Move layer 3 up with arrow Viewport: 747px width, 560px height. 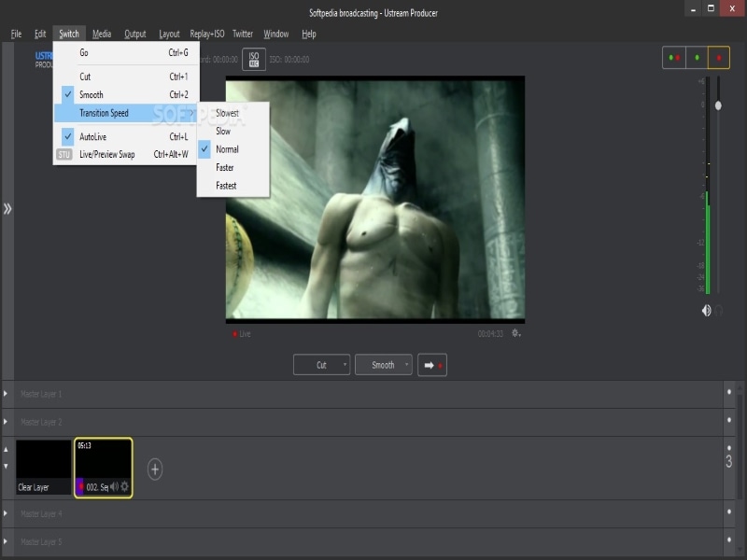coord(6,449)
